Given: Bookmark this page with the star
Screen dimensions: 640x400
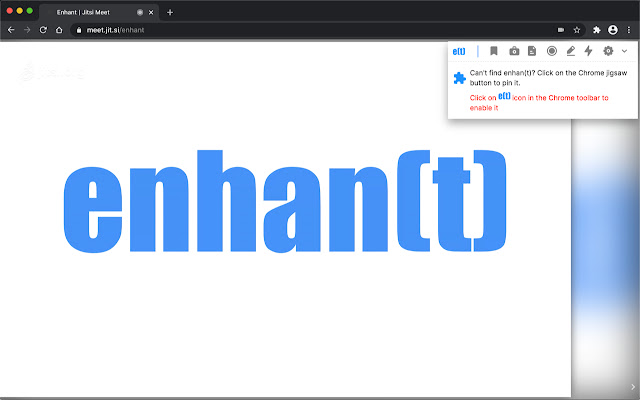Looking at the screenshot, I should coord(577,30).
